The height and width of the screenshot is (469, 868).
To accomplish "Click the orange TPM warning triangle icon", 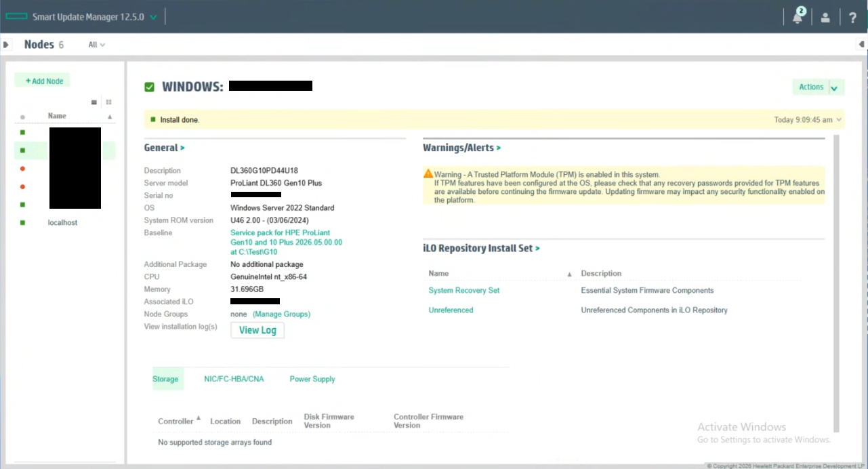I will coord(428,174).
